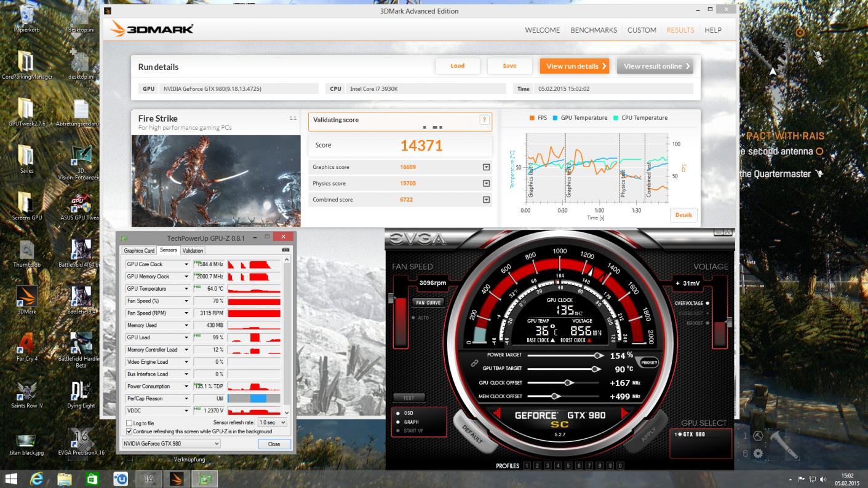Open the titan black.jpg desktop file
This screenshot has height=488, width=868.
(x=26, y=444)
